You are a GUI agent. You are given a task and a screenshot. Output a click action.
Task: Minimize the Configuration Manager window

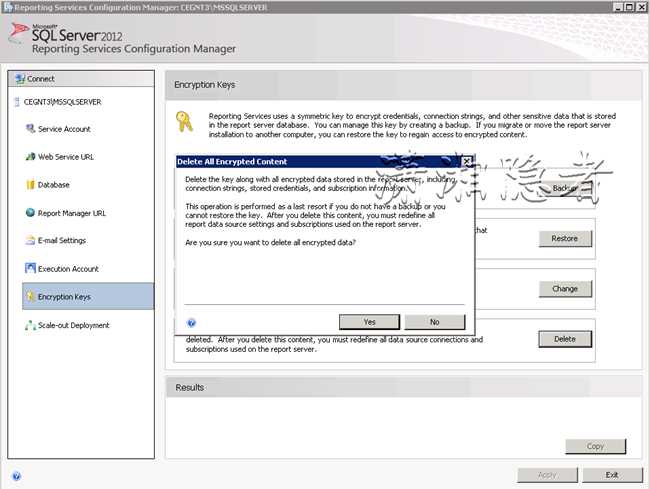coord(618,7)
